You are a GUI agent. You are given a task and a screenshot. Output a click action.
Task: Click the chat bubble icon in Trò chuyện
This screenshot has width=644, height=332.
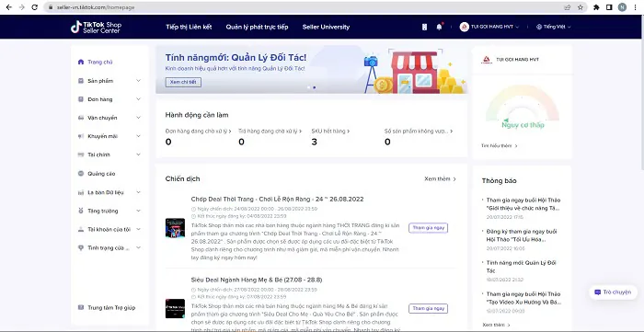point(598,292)
